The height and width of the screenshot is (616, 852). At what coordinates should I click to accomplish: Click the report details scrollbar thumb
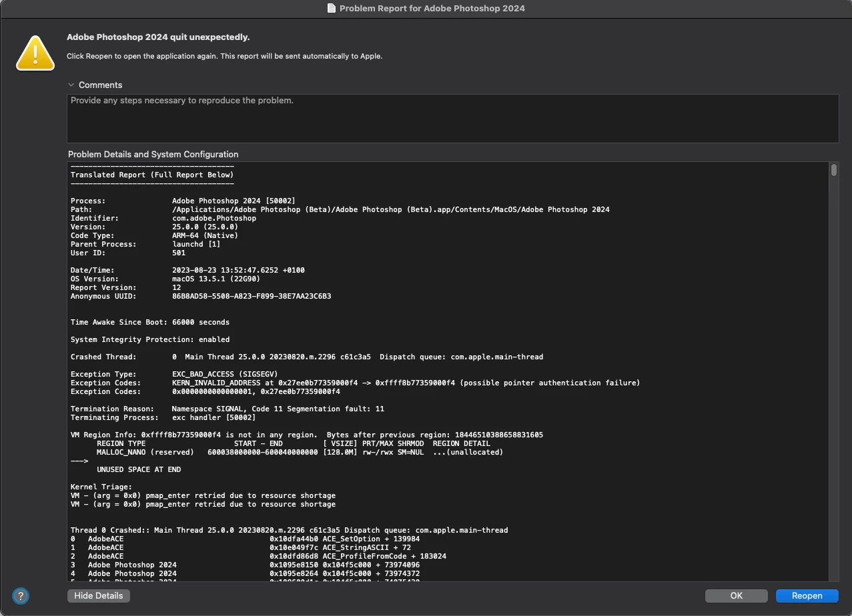pyautogui.click(x=833, y=170)
